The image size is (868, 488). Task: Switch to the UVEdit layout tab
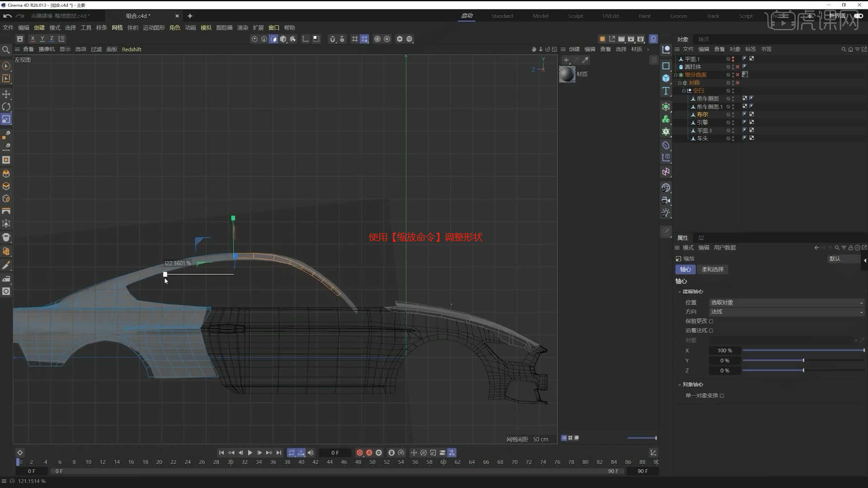(x=611, y=16)
